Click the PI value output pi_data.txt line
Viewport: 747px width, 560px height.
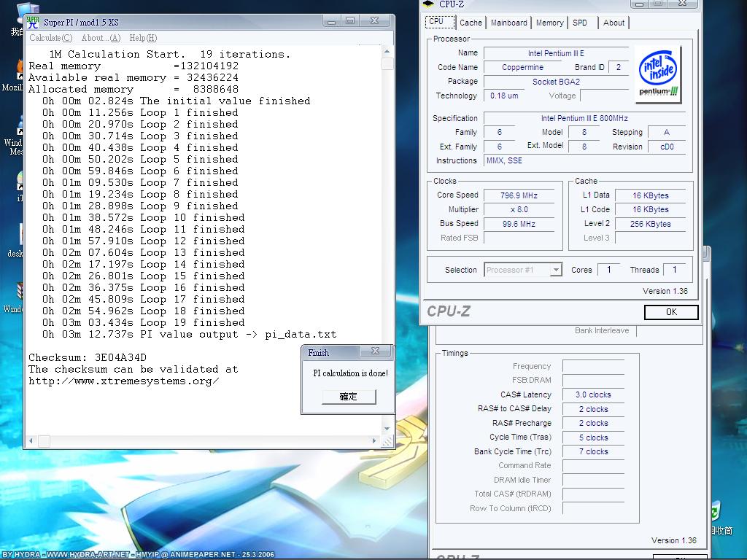[x=189, y=334]
